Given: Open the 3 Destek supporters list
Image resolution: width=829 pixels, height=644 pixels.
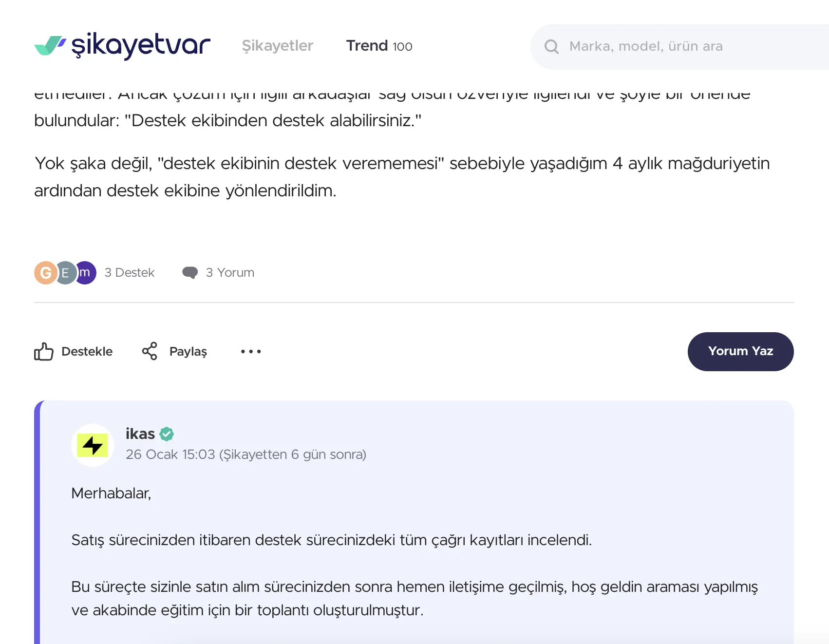Looking at the screenshot, I should [129, 273].
